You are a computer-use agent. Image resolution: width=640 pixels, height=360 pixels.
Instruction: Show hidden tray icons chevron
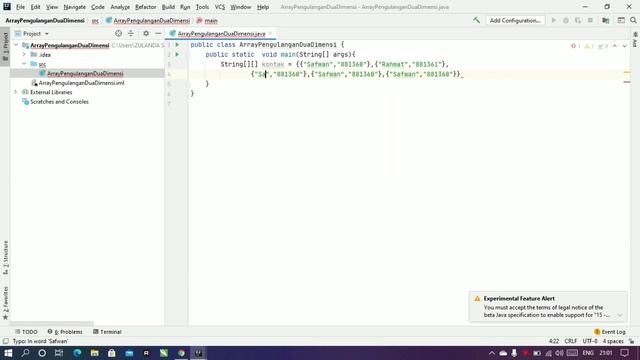click(x=492, y=353)
